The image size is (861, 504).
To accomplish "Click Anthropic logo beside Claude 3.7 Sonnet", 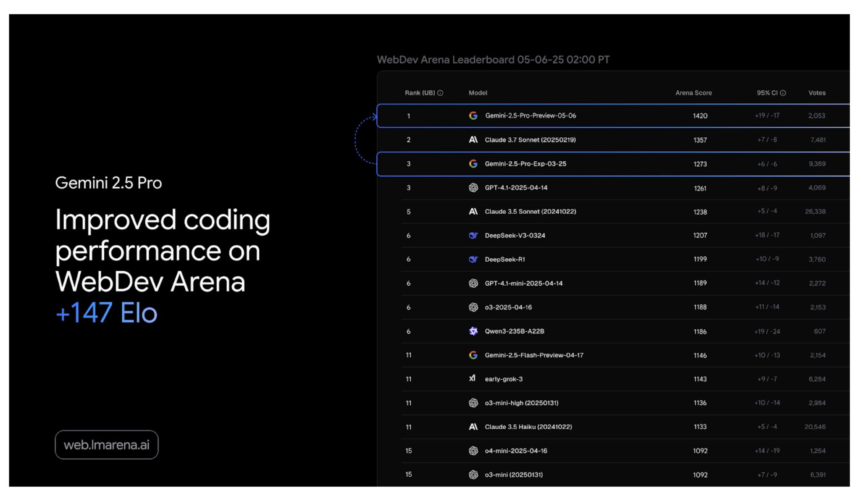I will 473,139.
